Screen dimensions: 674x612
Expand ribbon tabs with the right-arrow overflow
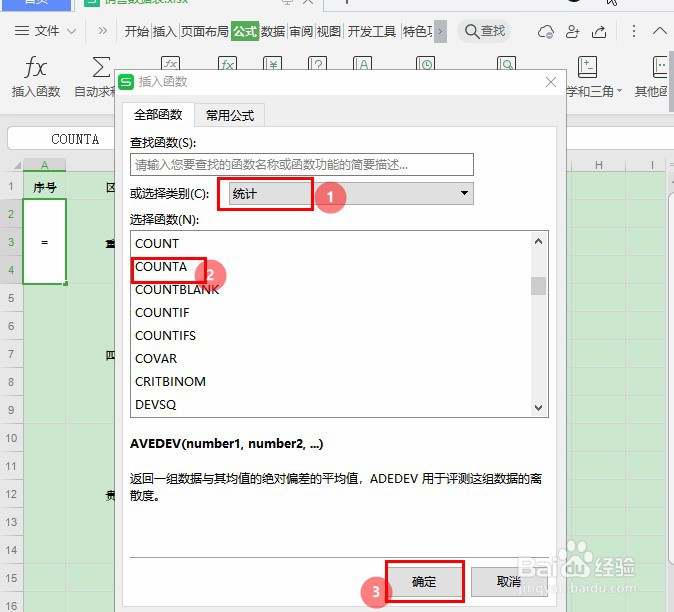click(x=440, y=31)
